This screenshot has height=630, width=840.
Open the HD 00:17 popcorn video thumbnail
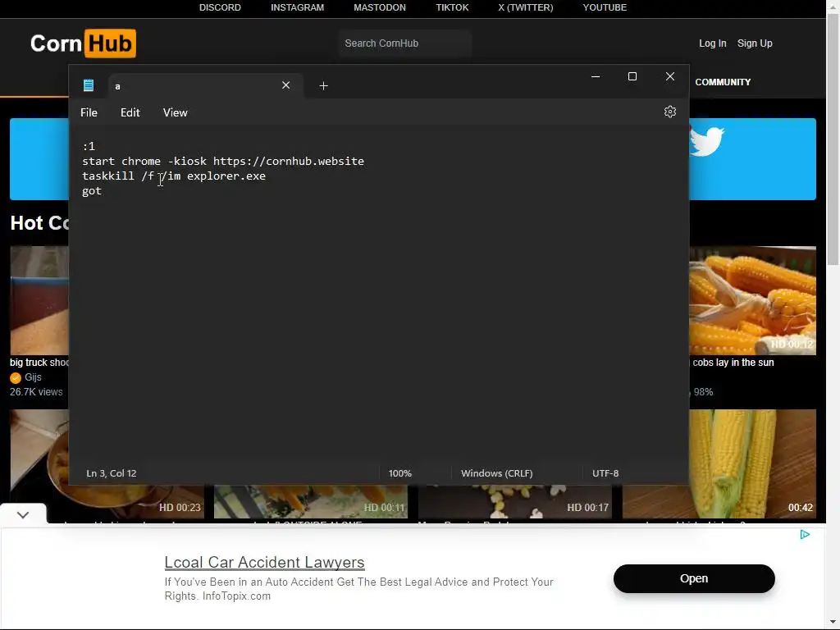(515, 501)
